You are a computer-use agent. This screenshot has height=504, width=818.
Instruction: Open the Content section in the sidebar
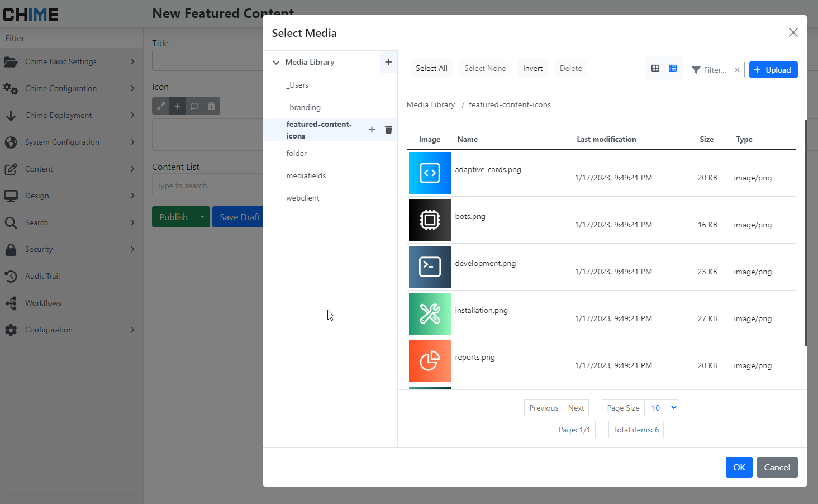point(39,169)
